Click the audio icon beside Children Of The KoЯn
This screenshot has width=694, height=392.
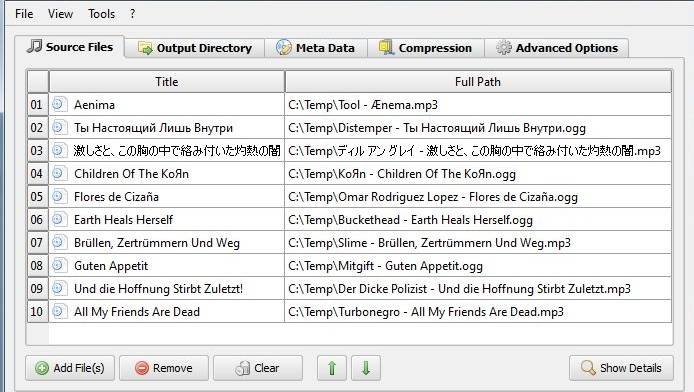59,173
